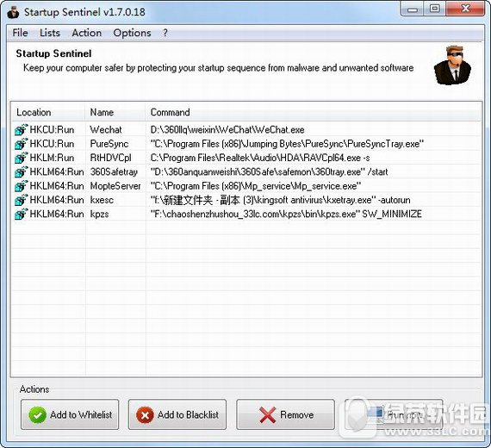This screenshot has width=491, height=448.
Task: Click HKCU:Run location of Wechat row
Action: (x=52, y=129)
